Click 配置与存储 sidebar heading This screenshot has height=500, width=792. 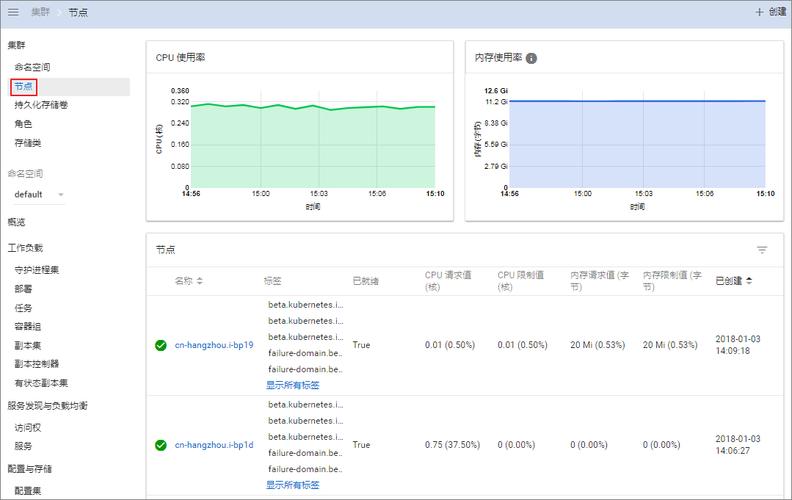coord(30,469)
